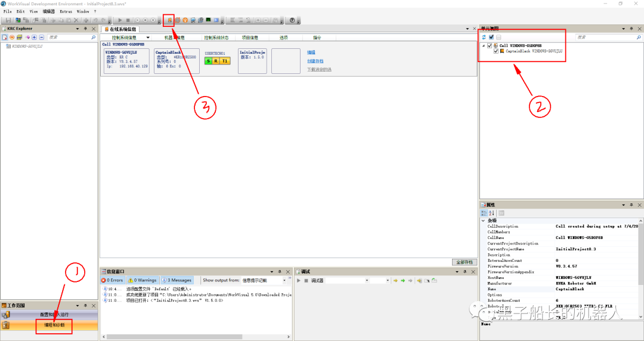Select the 在线系统信息 tab
The image size is (644, 341).
pos(122,29)
